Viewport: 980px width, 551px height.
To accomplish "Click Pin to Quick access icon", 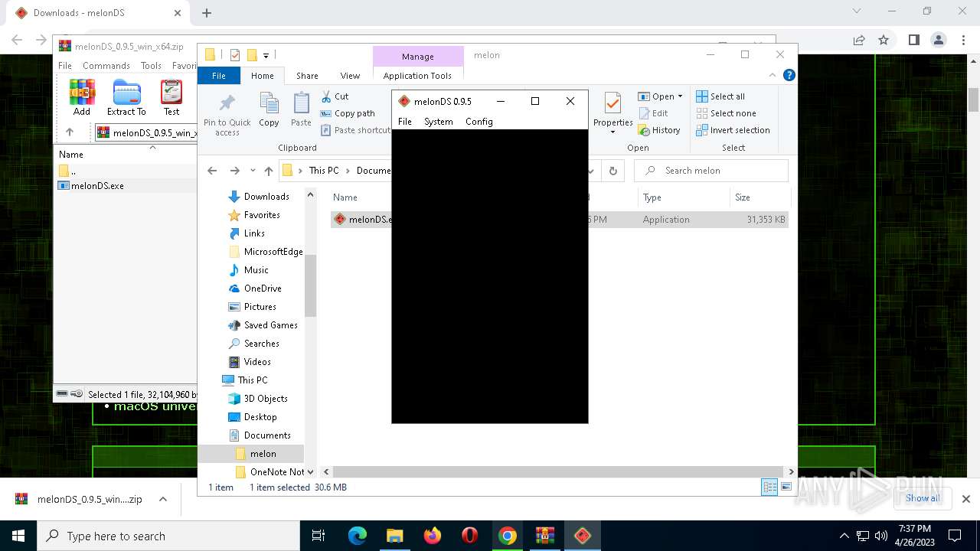I will coord(227,115).
